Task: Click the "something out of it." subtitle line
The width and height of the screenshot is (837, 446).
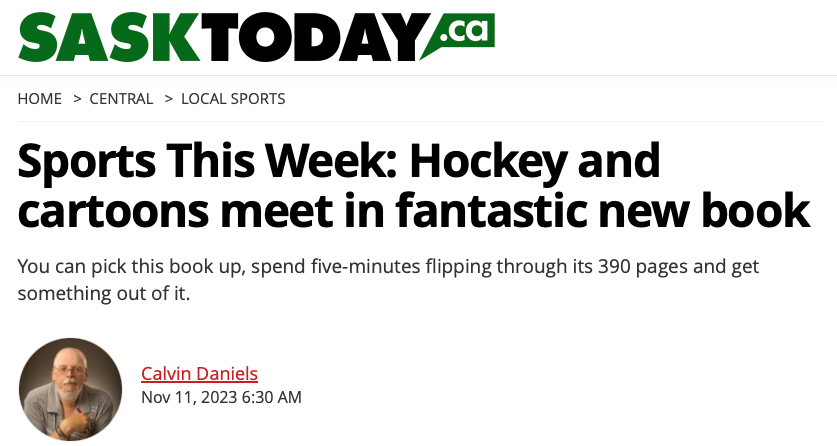Action: point(104,293)
